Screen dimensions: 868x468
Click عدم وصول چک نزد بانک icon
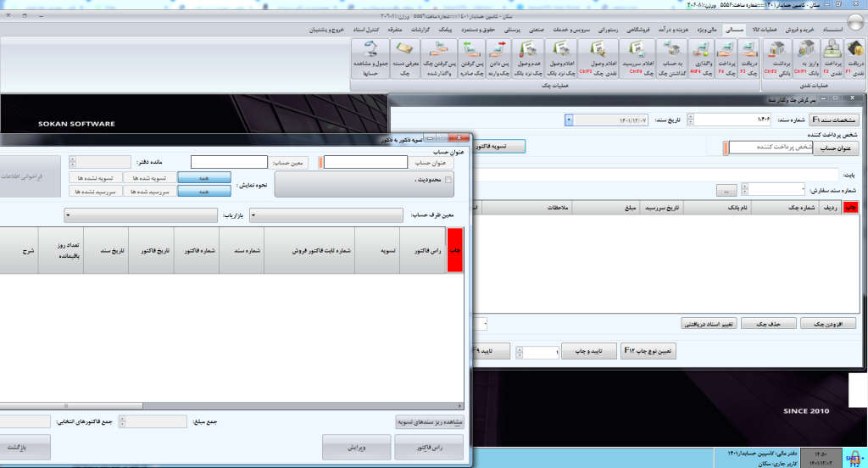[528, 58]
